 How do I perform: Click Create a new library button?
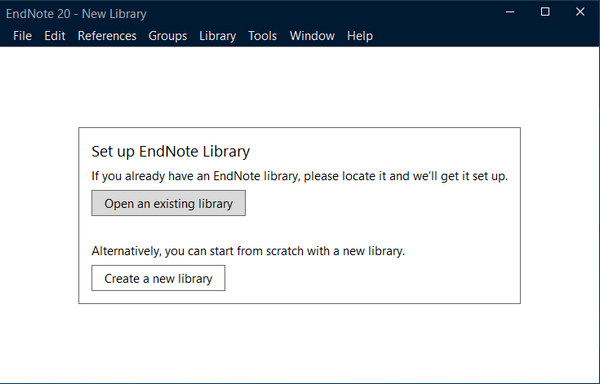point(158,278)
